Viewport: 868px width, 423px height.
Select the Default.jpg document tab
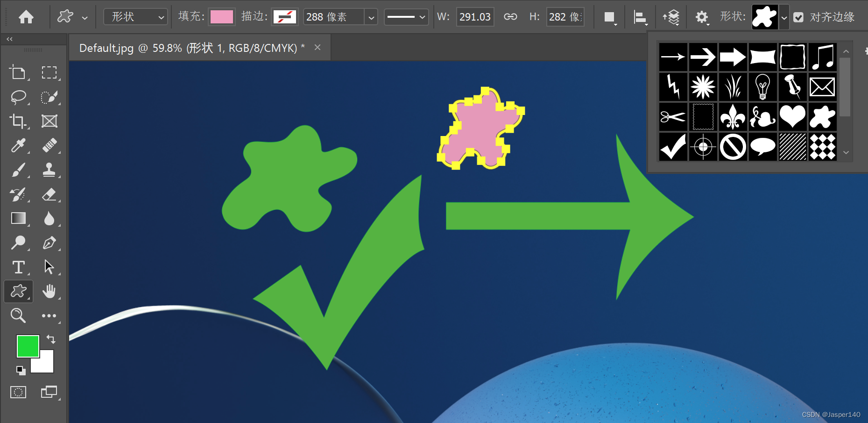click(x=191, y=48)
